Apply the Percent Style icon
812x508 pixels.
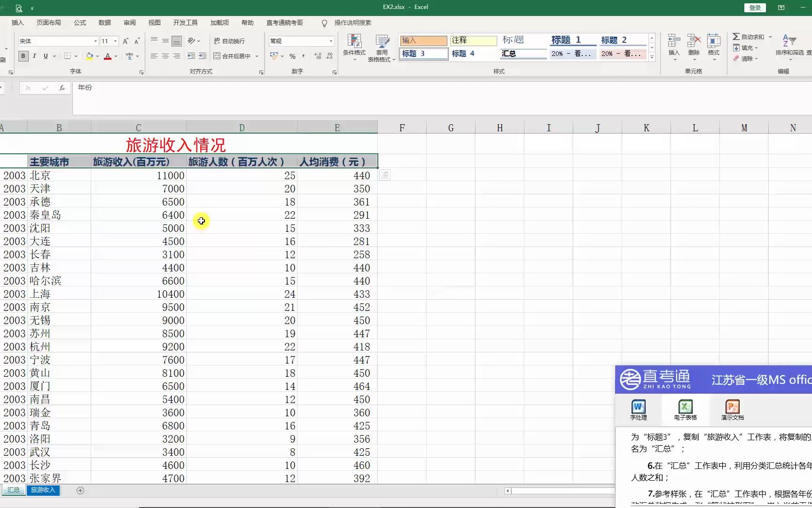pos(292,56)
